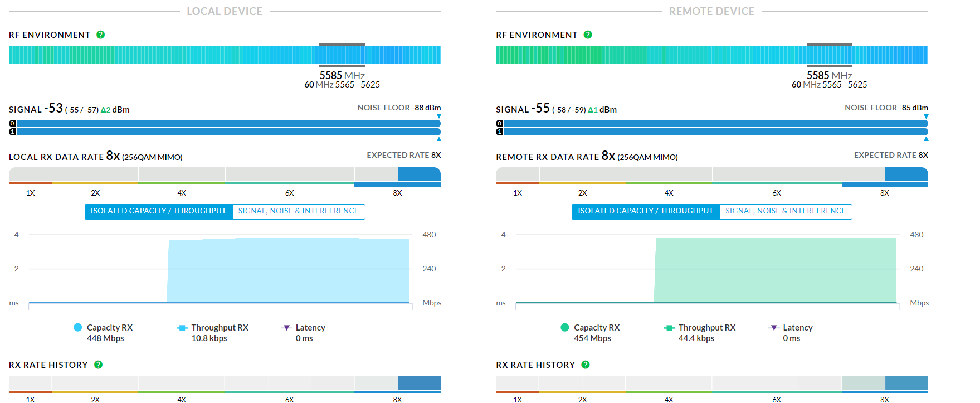The width and height of the screenshot is (980, 403).
Task: Click the remote capacity throughput chart area
Action: click(x=708, y=269)
